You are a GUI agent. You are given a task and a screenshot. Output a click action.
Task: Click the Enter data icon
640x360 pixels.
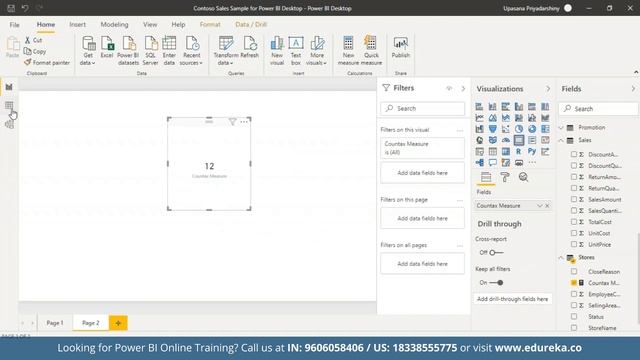pyautogui.click(x=169, y=51)
